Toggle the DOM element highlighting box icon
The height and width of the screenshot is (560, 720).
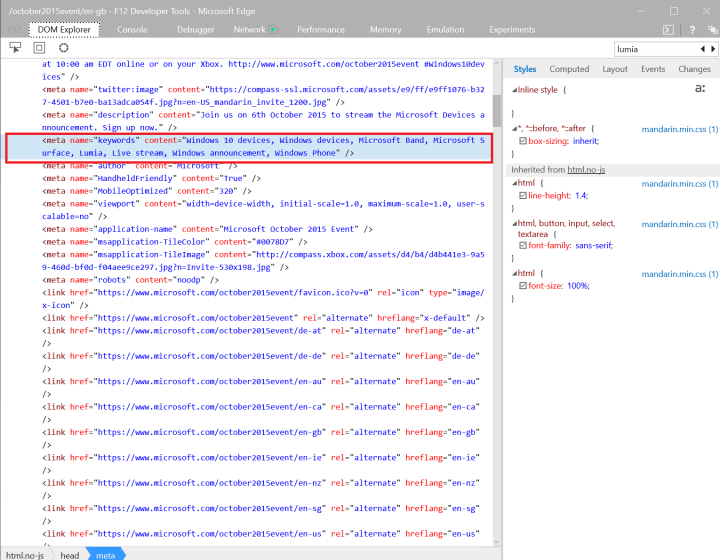[x=39, y=47]
